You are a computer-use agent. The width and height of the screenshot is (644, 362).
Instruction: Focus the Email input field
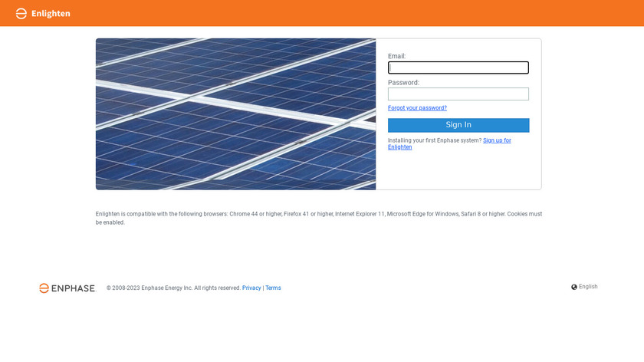click(x=458, y=67)
